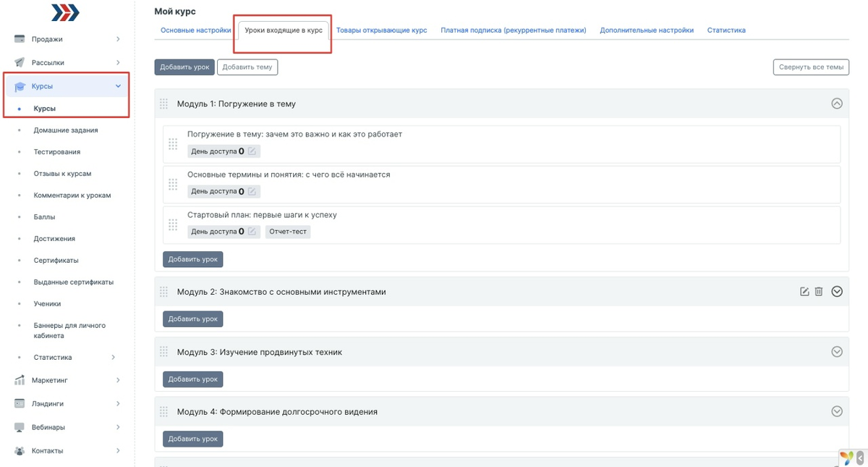
Task: Click Свернуть все темы button
Action: pos(811,67)
